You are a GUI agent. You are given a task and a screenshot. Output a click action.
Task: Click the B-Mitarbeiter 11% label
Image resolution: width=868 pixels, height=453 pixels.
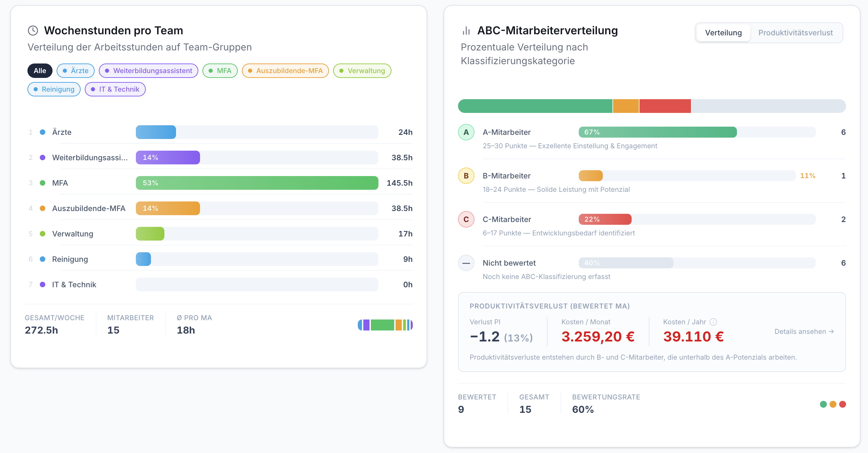[808, 176]
